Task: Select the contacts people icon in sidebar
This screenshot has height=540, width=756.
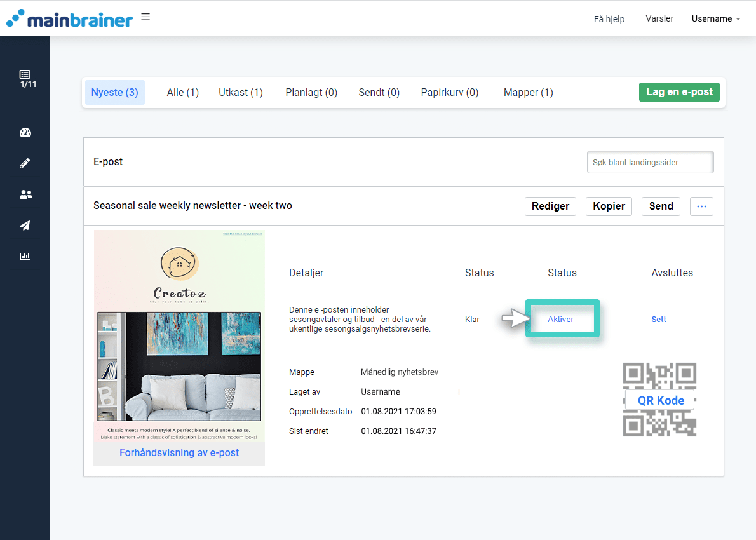Action: (25, 194)
